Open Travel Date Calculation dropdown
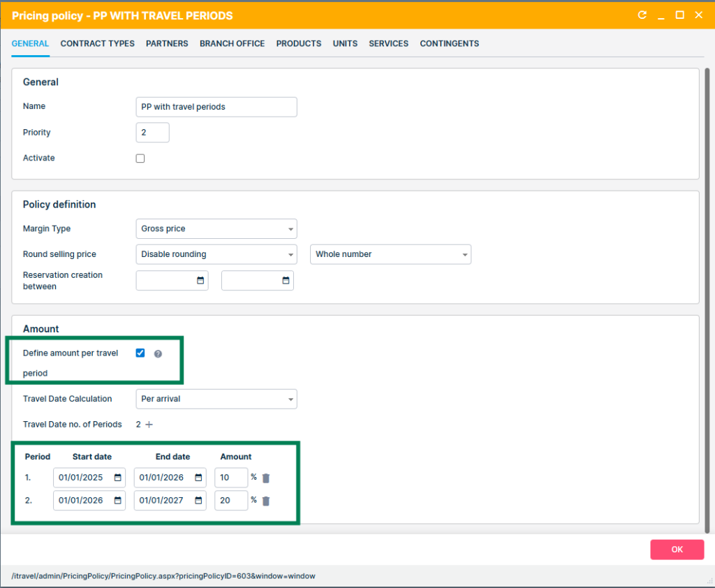The width and height of the screenshot is (715, 588). click(216, 399)
